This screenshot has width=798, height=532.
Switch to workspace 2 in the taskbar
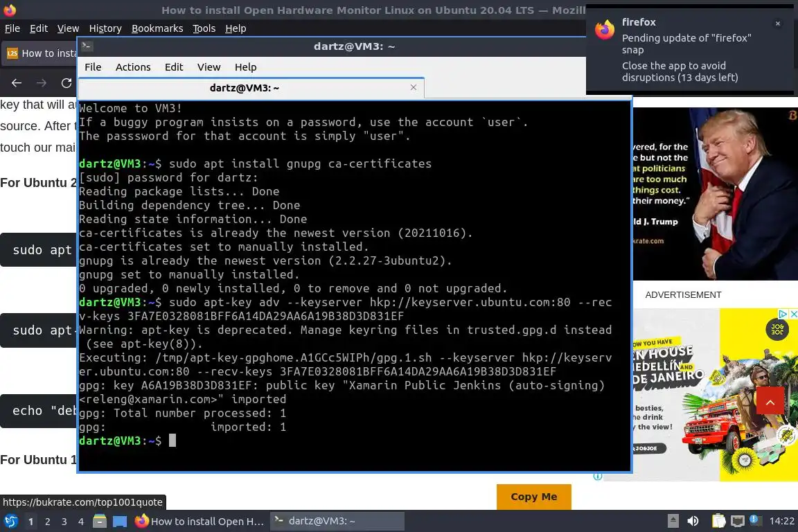point(47,522)
